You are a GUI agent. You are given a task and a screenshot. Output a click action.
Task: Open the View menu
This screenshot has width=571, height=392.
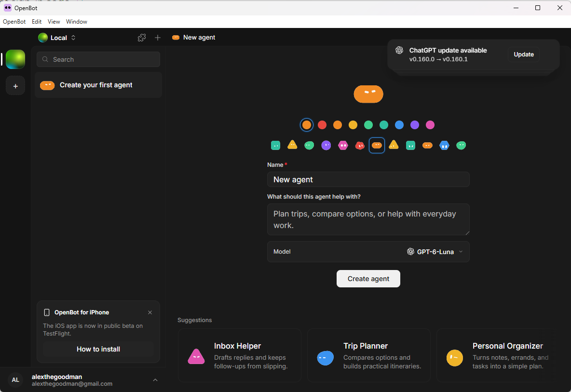54,22
